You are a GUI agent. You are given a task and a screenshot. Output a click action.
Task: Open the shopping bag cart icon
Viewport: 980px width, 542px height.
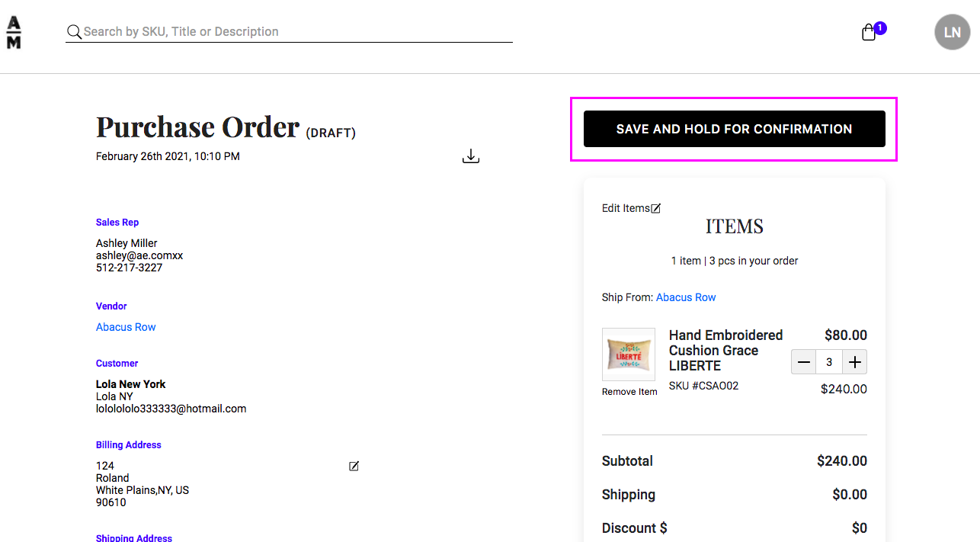coord(868,33)
